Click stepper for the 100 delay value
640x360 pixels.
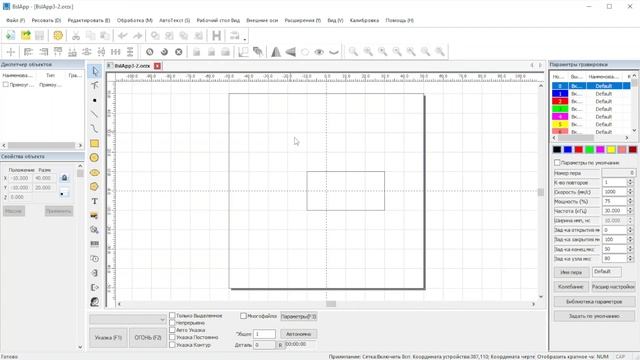pyautogui.click(x=630, y=240)
